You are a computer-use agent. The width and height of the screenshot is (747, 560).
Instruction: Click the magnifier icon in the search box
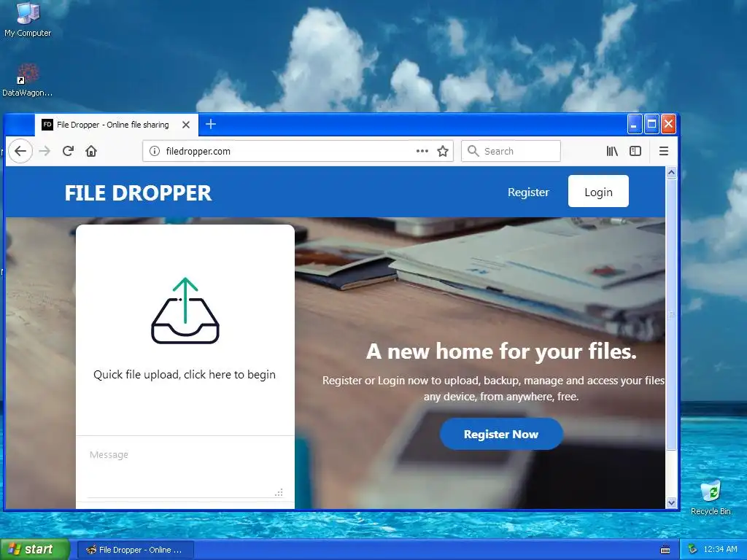tap(473, 151)
